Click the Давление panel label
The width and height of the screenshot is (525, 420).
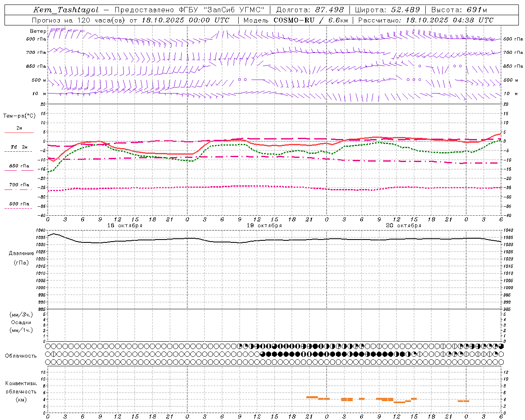pyautogui.click(x=21, y=253)
